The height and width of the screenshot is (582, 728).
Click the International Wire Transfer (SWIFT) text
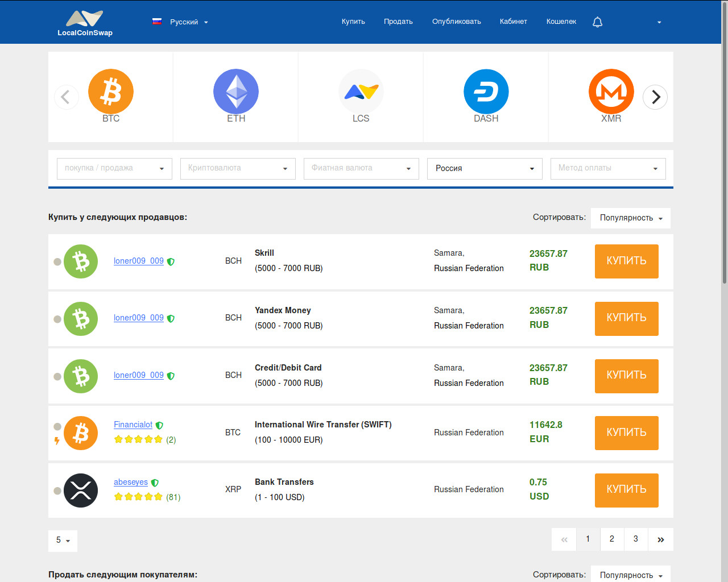323,425
